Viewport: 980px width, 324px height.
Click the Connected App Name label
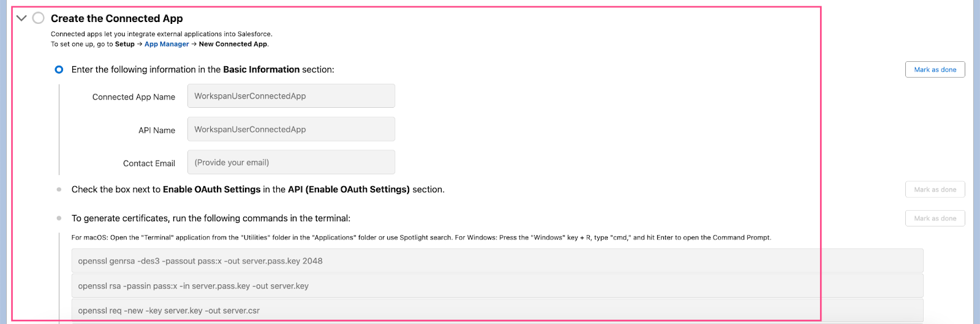coord(134,97)
